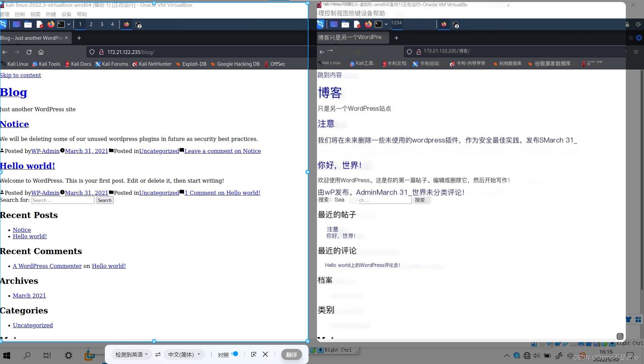Click the blog Search button
The height and width of the screenshot is (364, 644).
pos(105,200)
